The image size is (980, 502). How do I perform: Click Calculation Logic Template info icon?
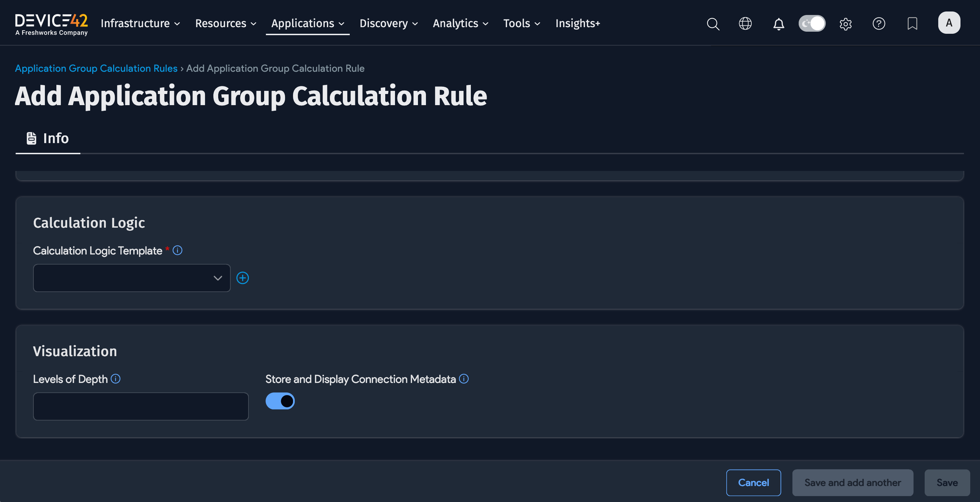pyautogui.click(x=177, y=250)
